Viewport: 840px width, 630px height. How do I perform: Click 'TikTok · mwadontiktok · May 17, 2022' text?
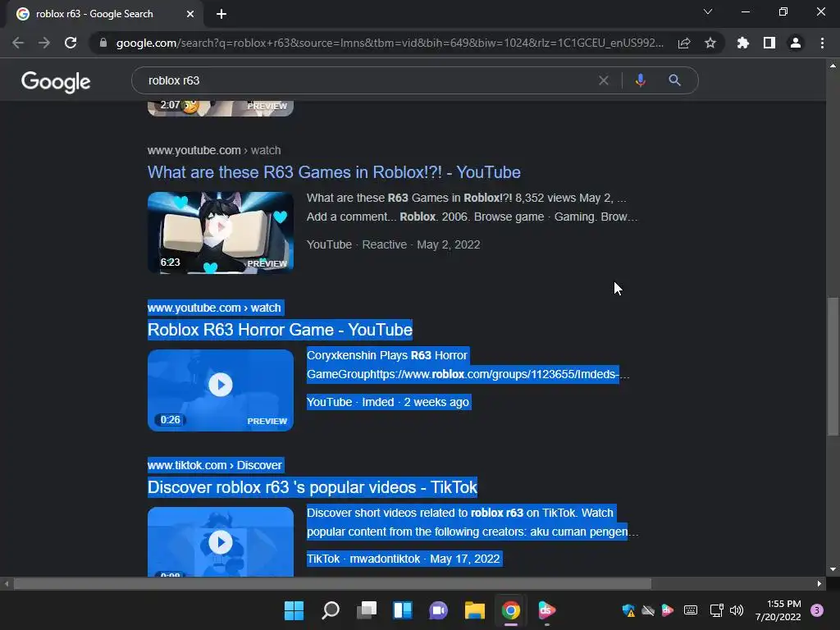click(x=403, y=559)
